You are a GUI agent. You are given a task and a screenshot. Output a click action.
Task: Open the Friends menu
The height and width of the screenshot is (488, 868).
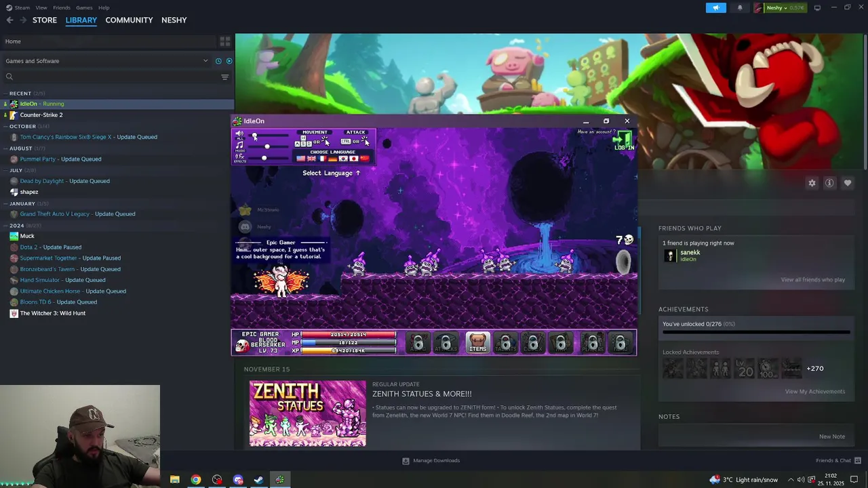62,7
